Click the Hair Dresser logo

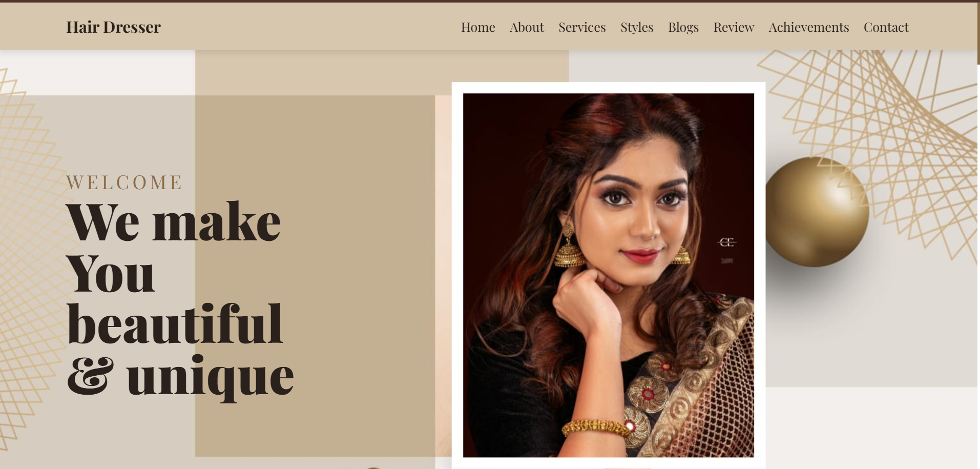[x=113, y=27]
